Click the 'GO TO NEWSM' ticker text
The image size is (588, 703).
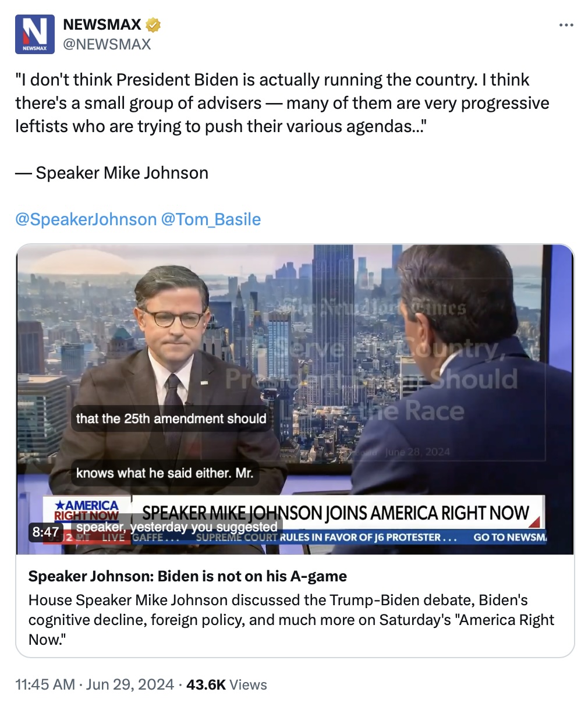click(510, 537)
